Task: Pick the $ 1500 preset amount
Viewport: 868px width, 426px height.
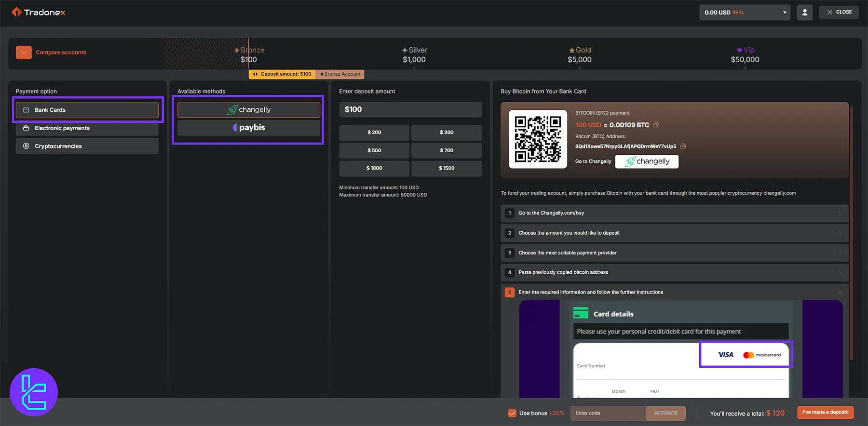Action: (x=447, y=168)
